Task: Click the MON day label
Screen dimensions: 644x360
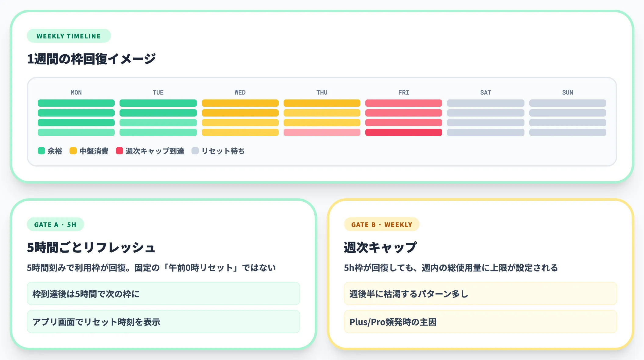Action: [x=76, y=92]
